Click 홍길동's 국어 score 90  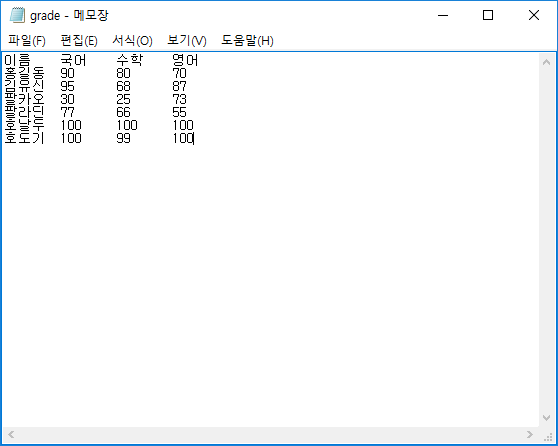pyautogui.click(x=67, y=73)
